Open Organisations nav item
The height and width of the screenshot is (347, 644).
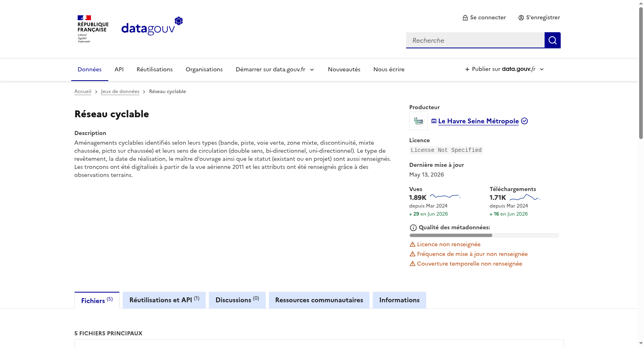point(204,69)
